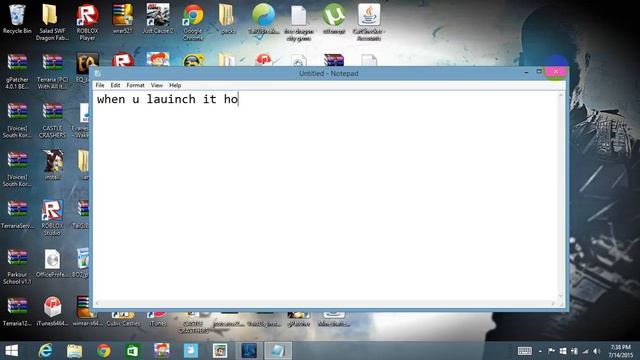This screenshot has height=360, width=640.
Task: Select the Just Cause 2 shortcut
Action: pyautogui.click(x=158, y=19)
